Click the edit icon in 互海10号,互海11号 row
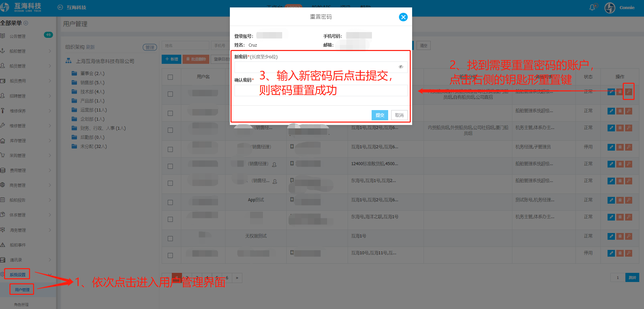The width and height of the screenshot is (644, 309). [611, 253]
